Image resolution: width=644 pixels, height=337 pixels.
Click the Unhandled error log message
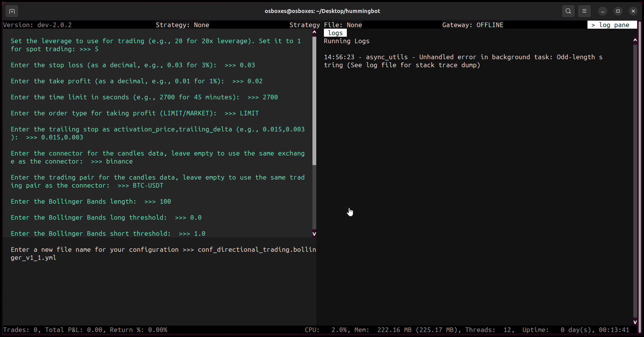[463, 61]
